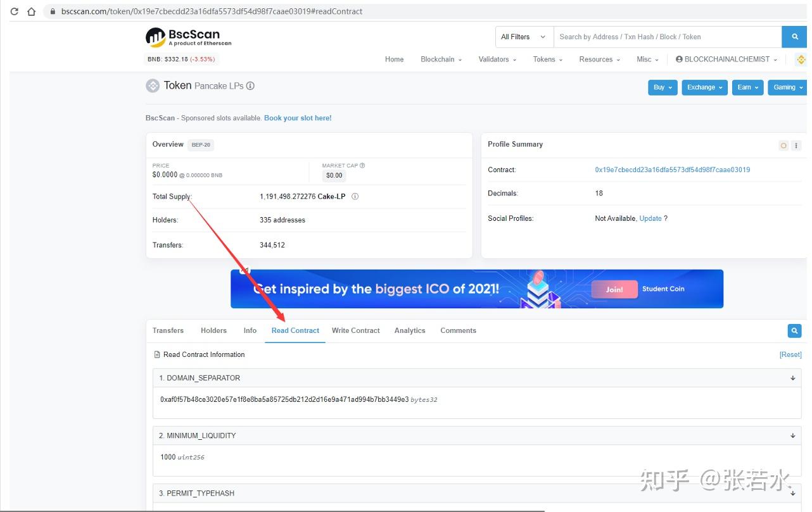This screenshot has height=512, width=812.
Task: Select the Read Contract tab
Action: tap(295, 330)
